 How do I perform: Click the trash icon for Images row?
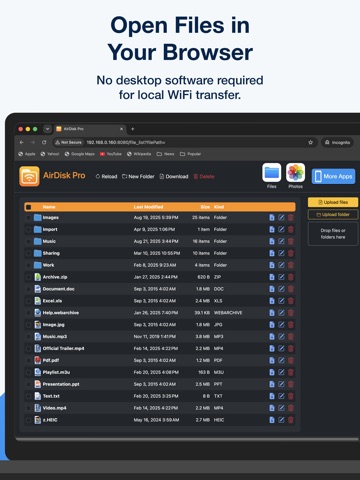pos(291,218)
